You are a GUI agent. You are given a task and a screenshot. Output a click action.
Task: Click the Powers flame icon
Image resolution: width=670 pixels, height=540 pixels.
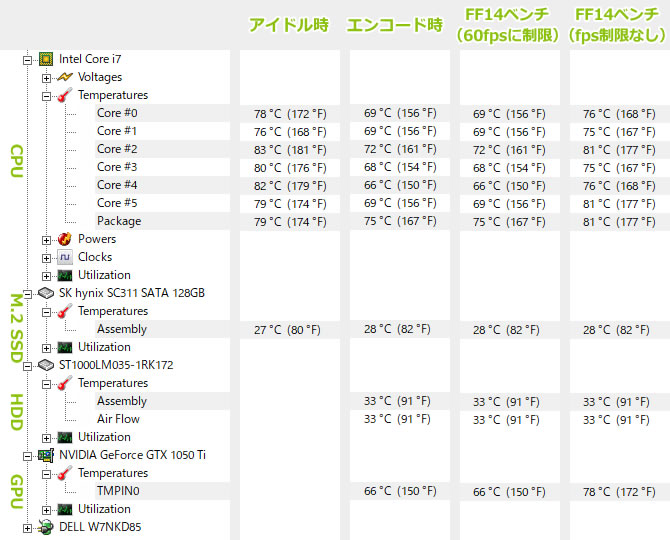pos(65,239)
